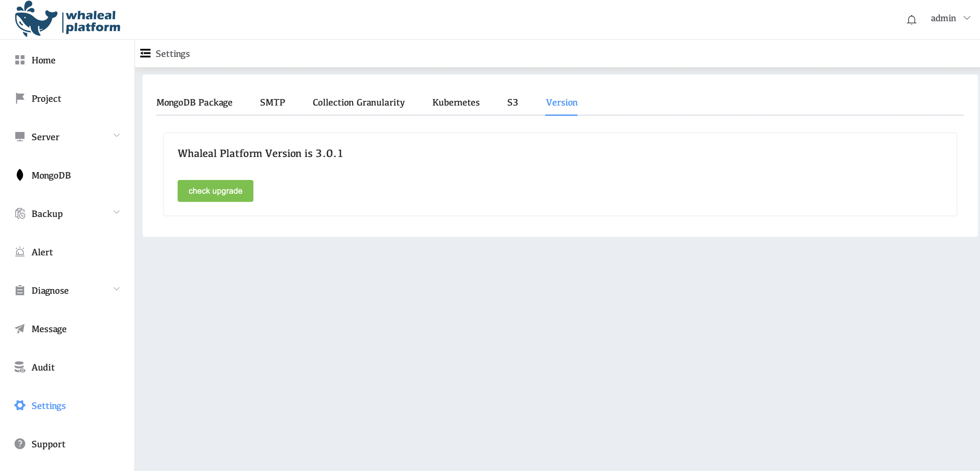Image resolution: width=980 pixels, height=471 pixels.
Task: Click the Message paper plane icon
Action: click(x=20, y=329)
